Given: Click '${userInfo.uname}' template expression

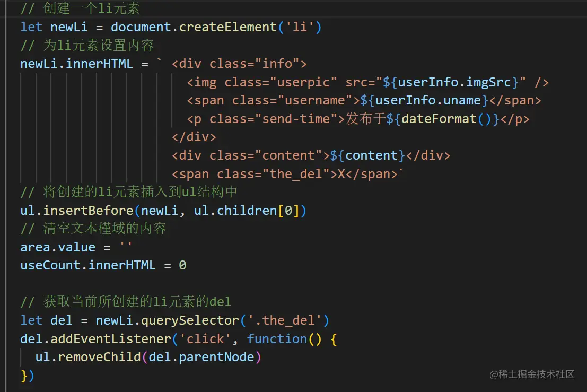Looking at the screenshot, I should [424, 100].
